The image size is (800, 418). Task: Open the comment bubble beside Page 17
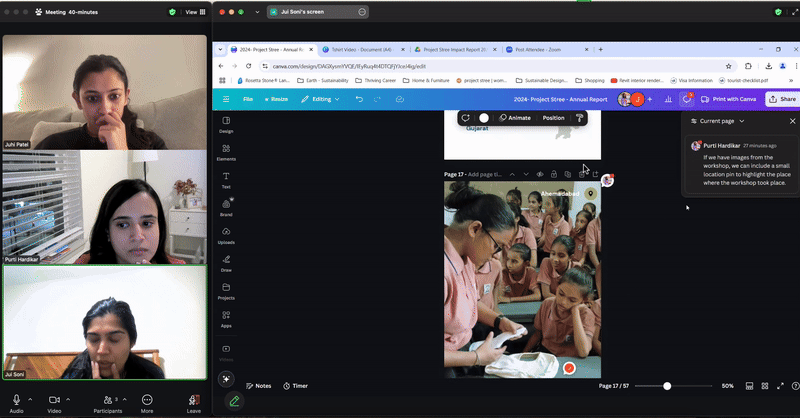[x=607, y=180]
